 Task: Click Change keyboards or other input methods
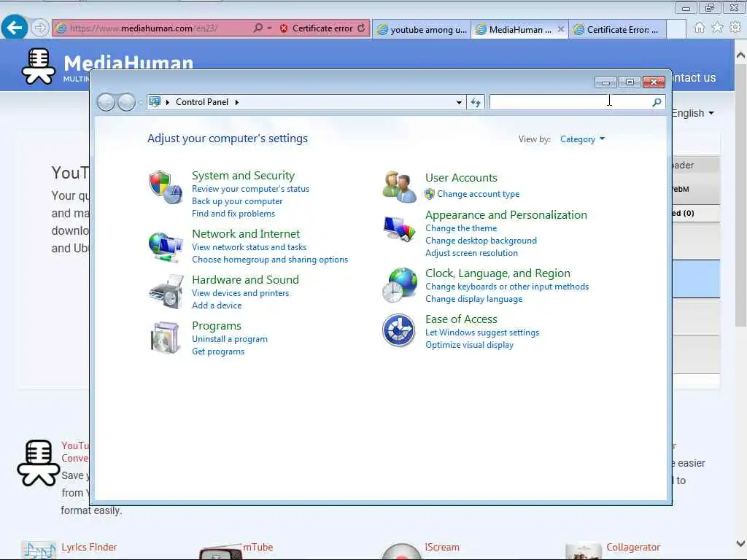507,287
